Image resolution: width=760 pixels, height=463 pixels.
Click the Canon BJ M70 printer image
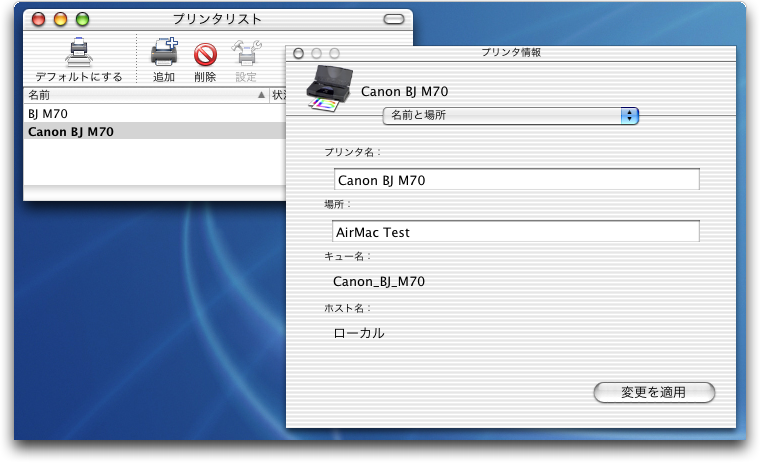[x=325, y=86]
